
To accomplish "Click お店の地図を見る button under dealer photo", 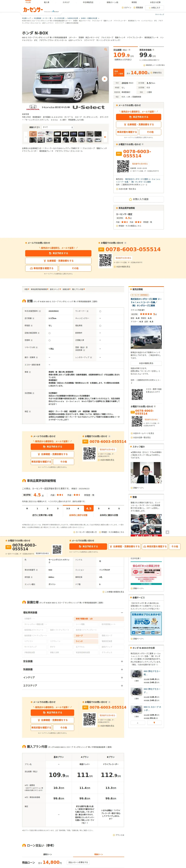I will 146,363.
